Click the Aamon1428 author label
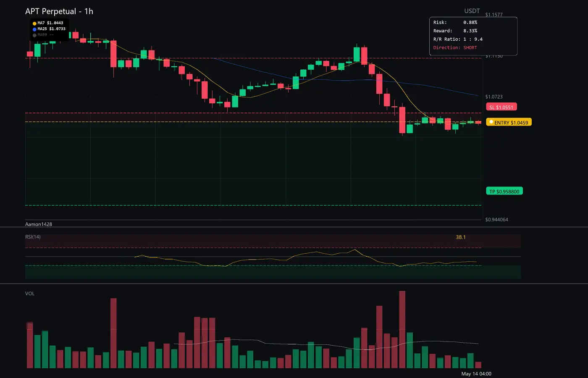 click(39, 224)
